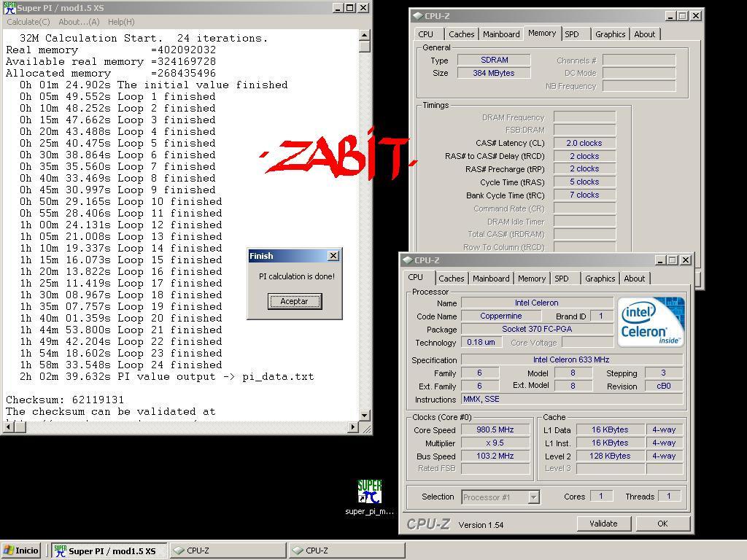
Task: Click the Multiplier x 9.5 field
Action: coord(495,443)
